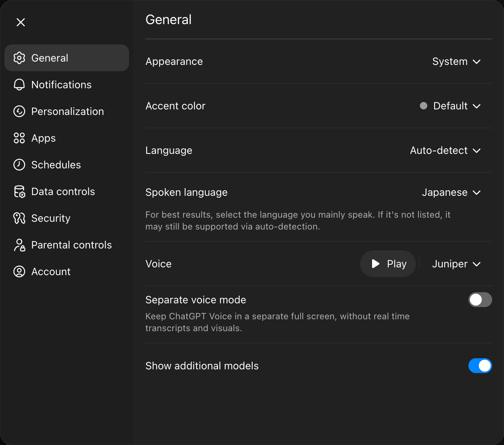
Task: Open the Appearance dropdown set to System
Action: 457,62
